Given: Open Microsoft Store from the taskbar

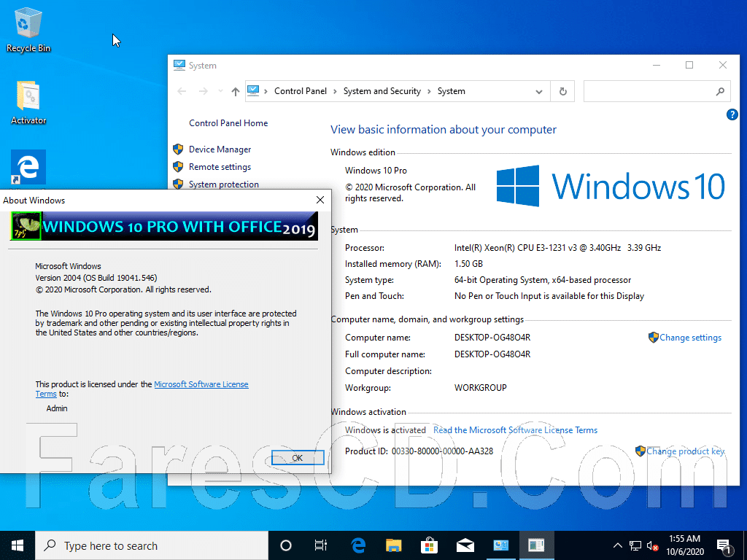Looking at the screenshot, I should [429, 545].
